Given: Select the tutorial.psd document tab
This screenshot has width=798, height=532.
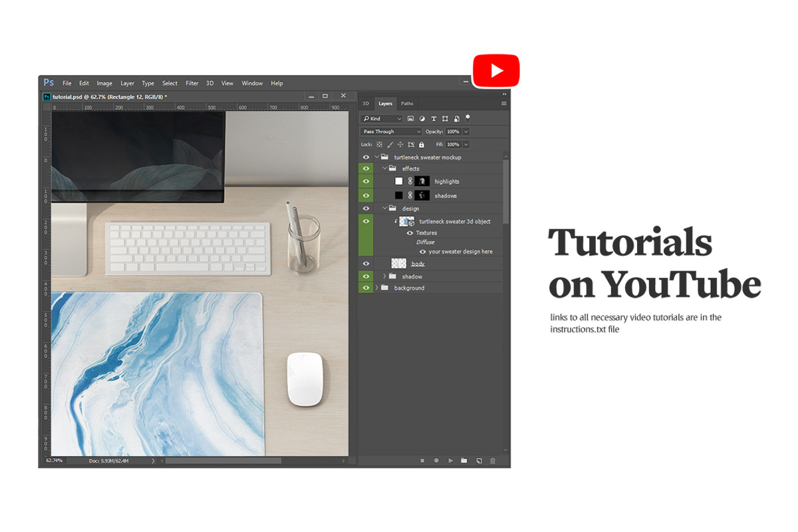Looking at the screenshot, I should 109,96.
